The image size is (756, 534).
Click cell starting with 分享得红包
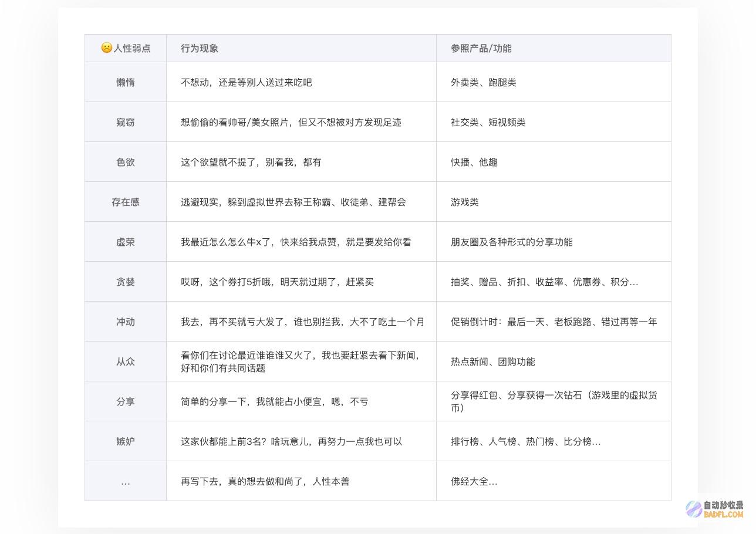coord(553,401)
